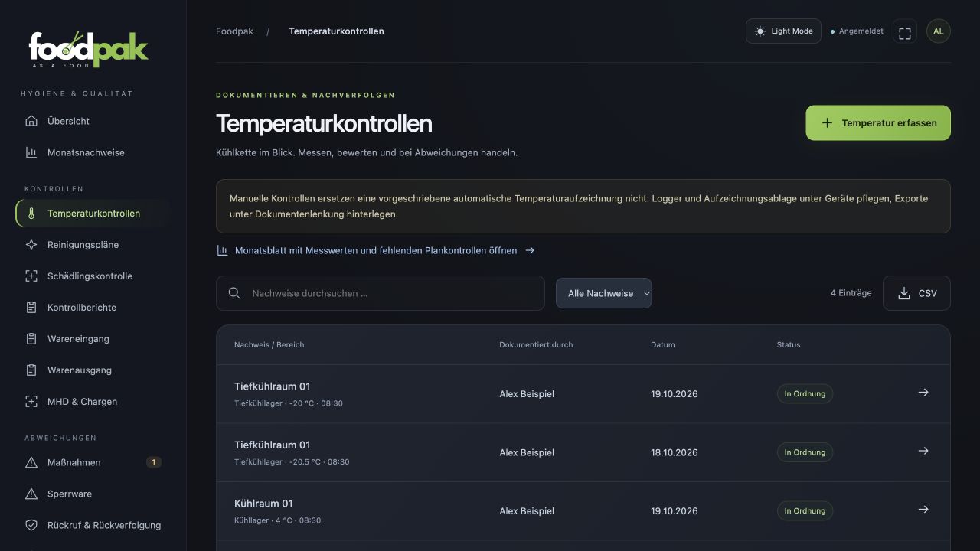The height and width of the screenshot is (551, 980).
Task: Click the chart icon beside the Monatsblatt link
Action: [x=222, y=250]
